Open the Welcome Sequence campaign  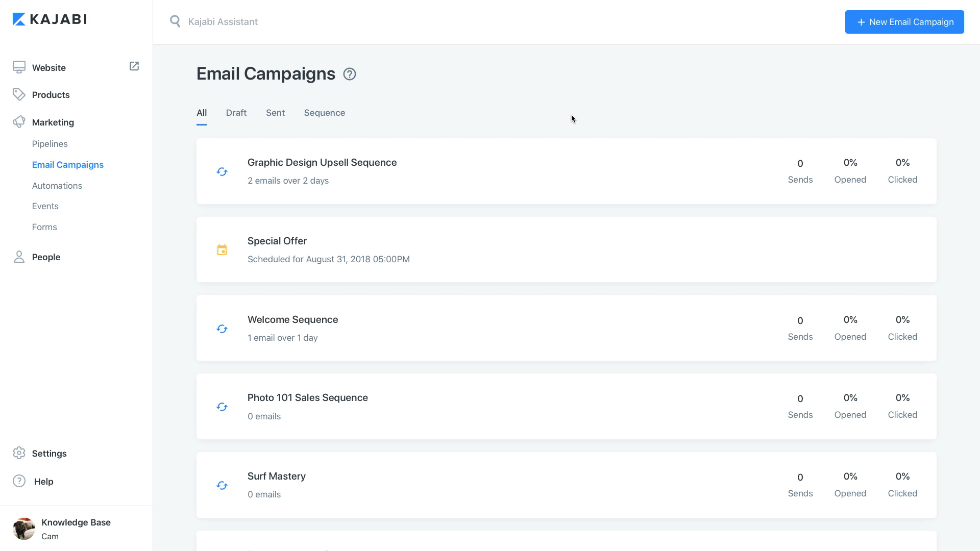(x=293, y=320)
